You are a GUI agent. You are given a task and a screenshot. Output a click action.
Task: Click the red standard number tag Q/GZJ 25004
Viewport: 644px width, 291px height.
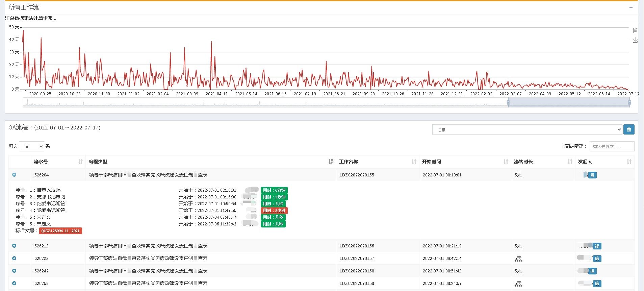tap(60, 231)
